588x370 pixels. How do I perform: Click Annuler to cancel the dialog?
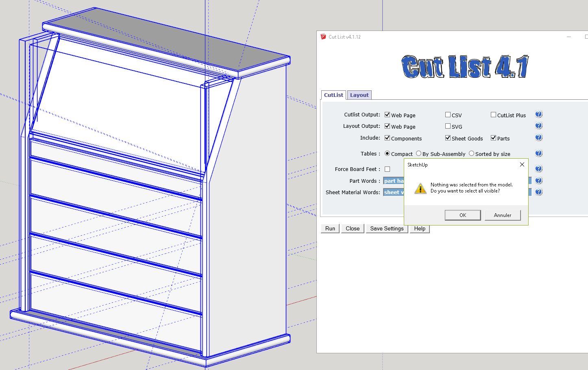click(503, 215)
